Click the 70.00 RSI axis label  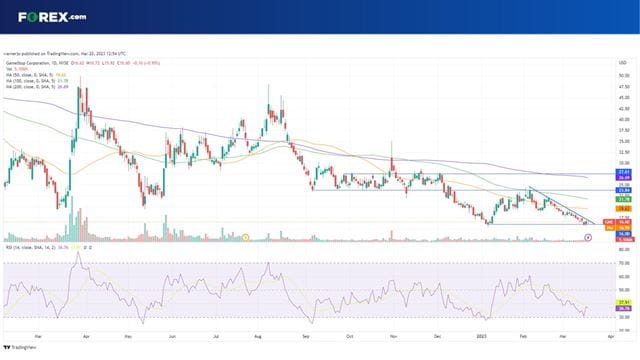coord(624,263)
